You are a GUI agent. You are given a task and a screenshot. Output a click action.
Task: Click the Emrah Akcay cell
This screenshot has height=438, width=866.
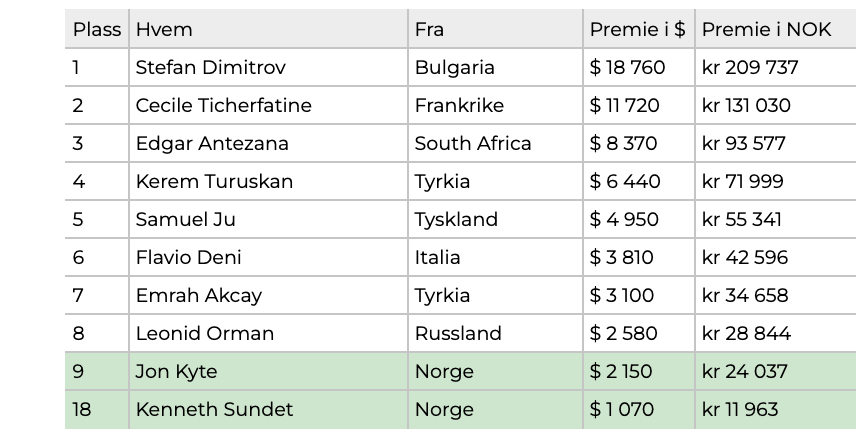pos(268,295)
